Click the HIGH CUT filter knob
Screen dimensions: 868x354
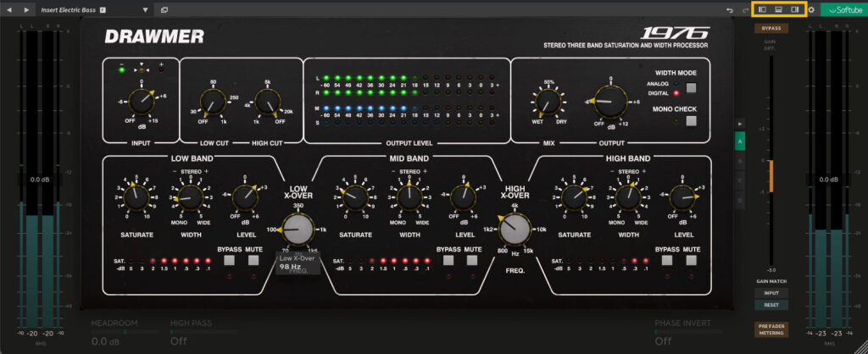coord(267,102)
